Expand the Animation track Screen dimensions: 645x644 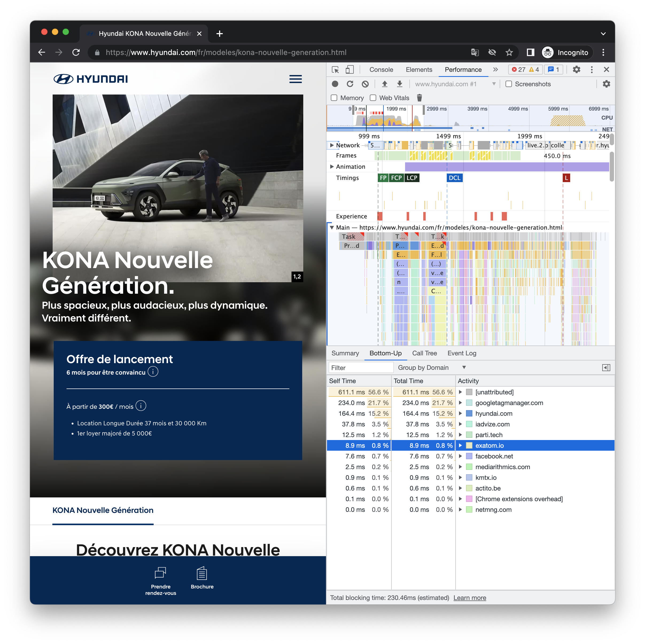coord(332,167)
